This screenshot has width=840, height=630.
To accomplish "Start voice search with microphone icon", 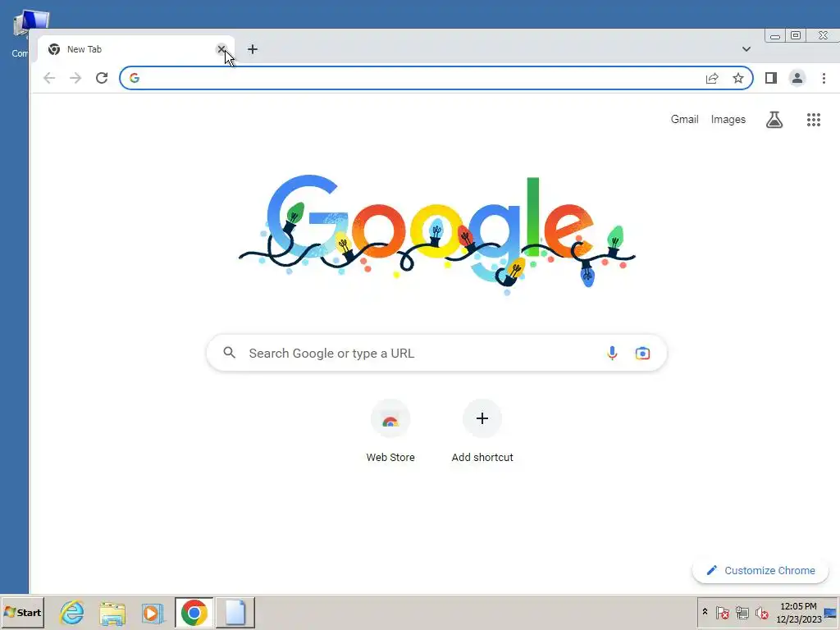I will coord(612,353).
